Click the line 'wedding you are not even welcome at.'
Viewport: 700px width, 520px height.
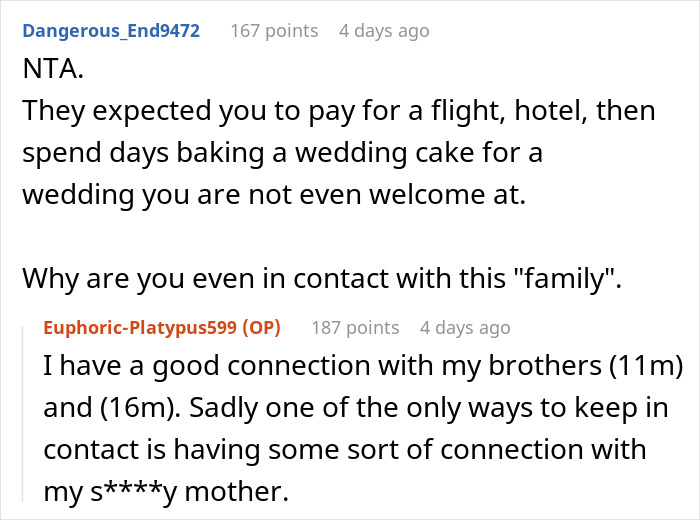point(271,197)
